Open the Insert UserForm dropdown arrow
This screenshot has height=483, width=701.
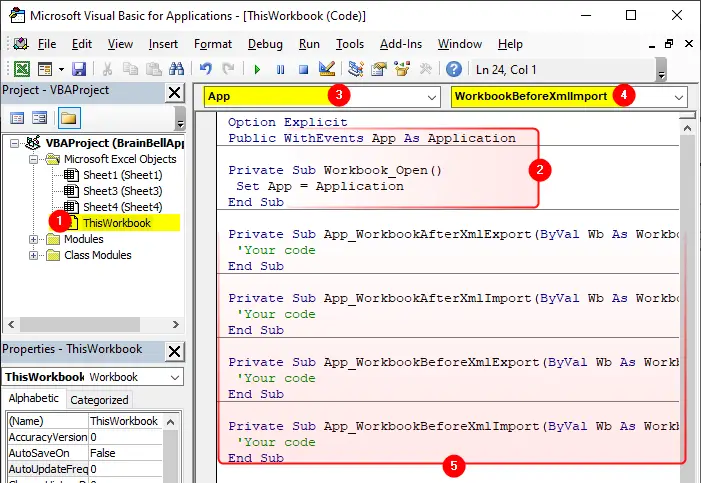coord(61,69)
